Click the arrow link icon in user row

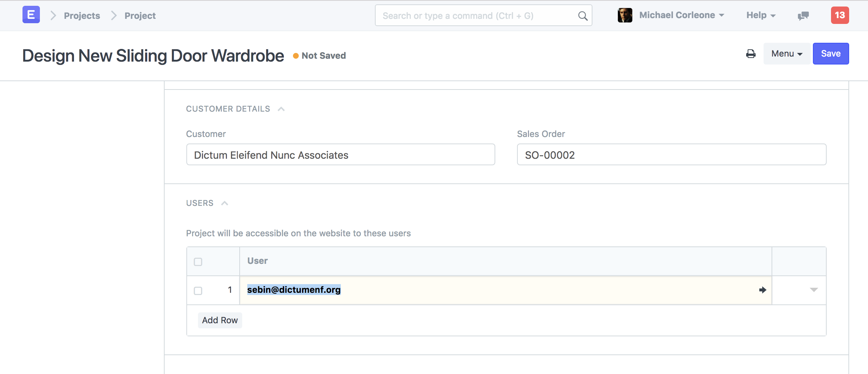click(x=762, y=290)
